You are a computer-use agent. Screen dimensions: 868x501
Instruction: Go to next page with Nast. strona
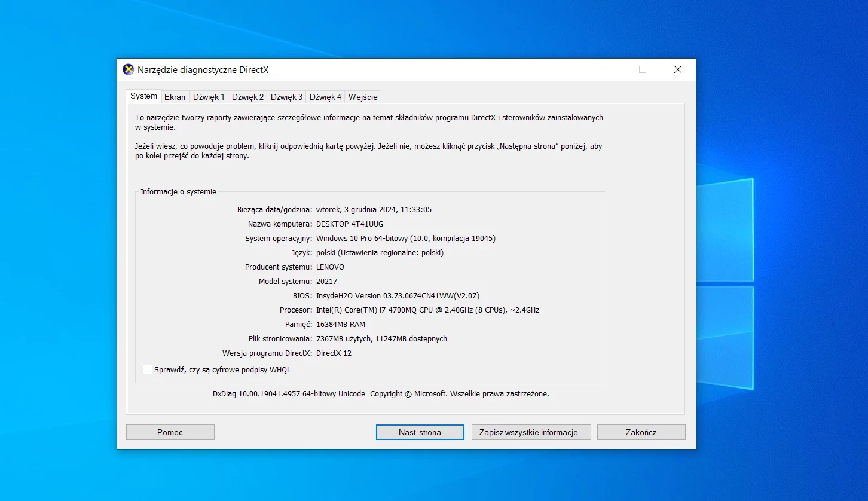[420, 432]
